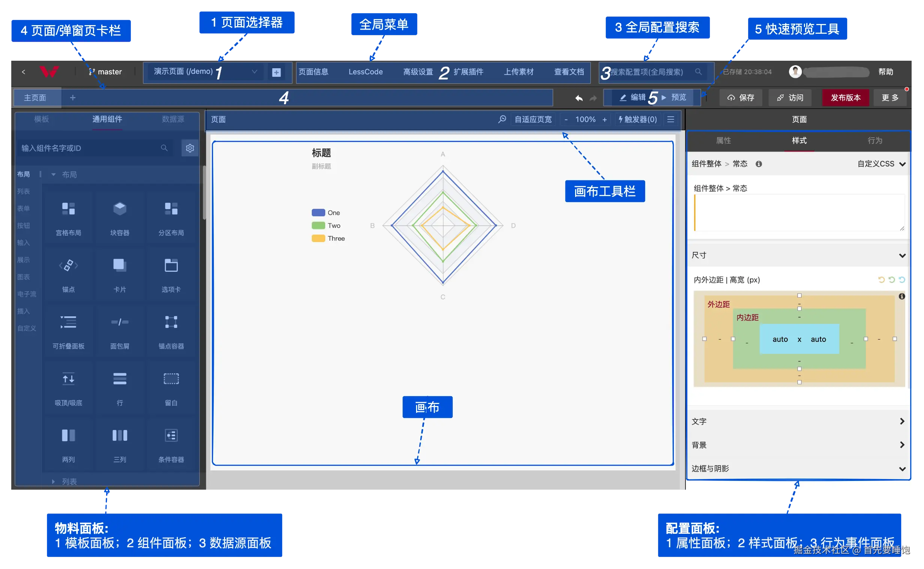Choose the 可折叠面板 collapsible panel component
Viewport: 924px width, 569px height.
click(68, 330)
